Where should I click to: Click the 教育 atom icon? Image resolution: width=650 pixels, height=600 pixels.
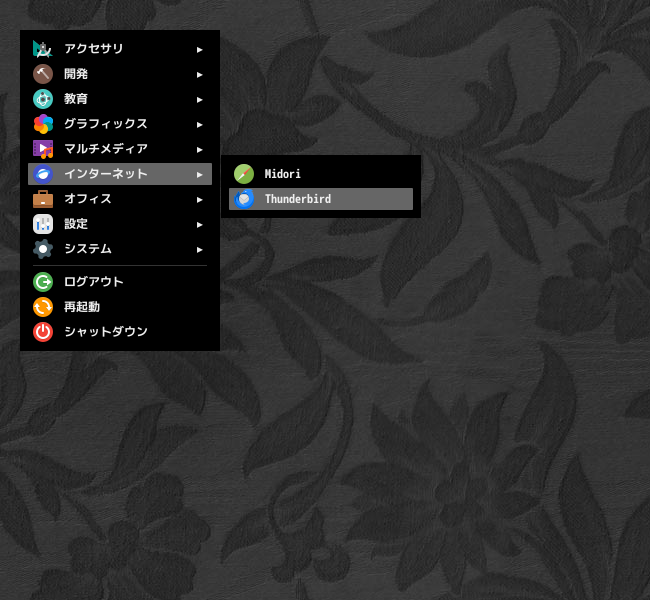(x=43, y=99)
